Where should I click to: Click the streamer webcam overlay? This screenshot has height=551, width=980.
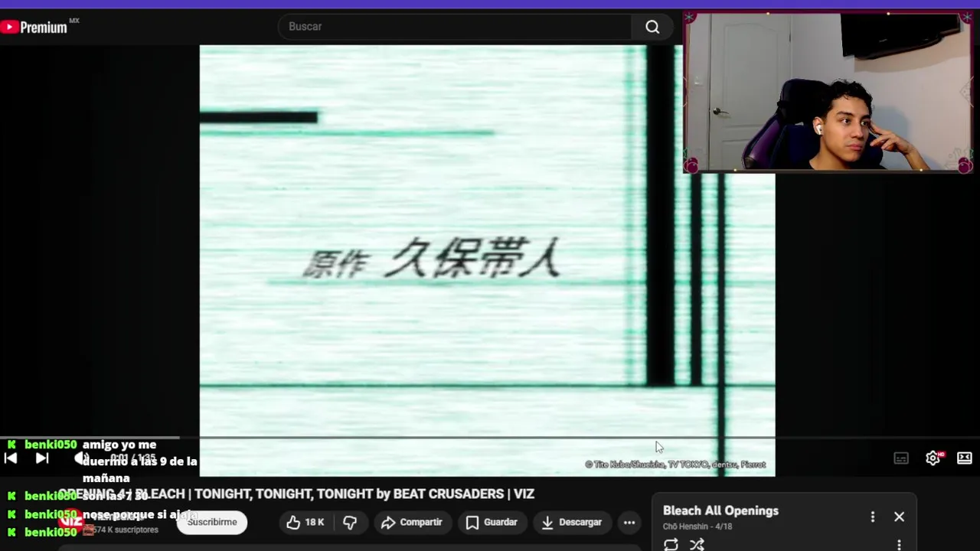(x=828, y=92)
